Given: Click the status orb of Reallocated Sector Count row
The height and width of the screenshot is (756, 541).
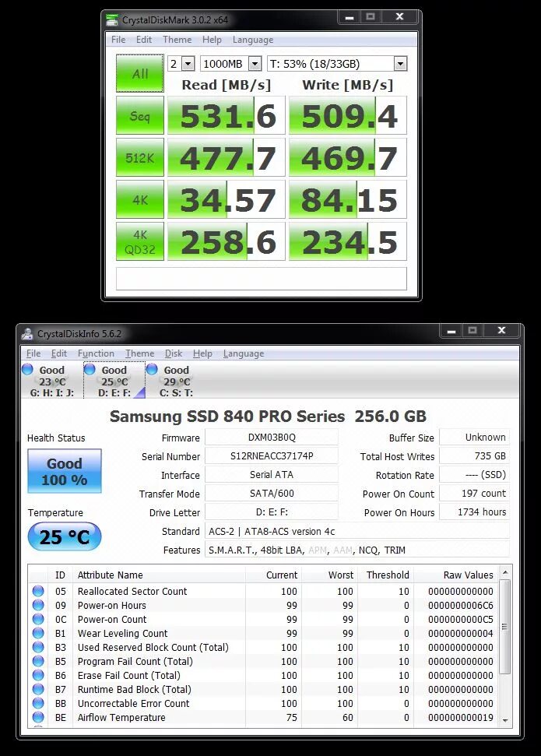Looking at the screenshot, I should click(x=38, y=591).
